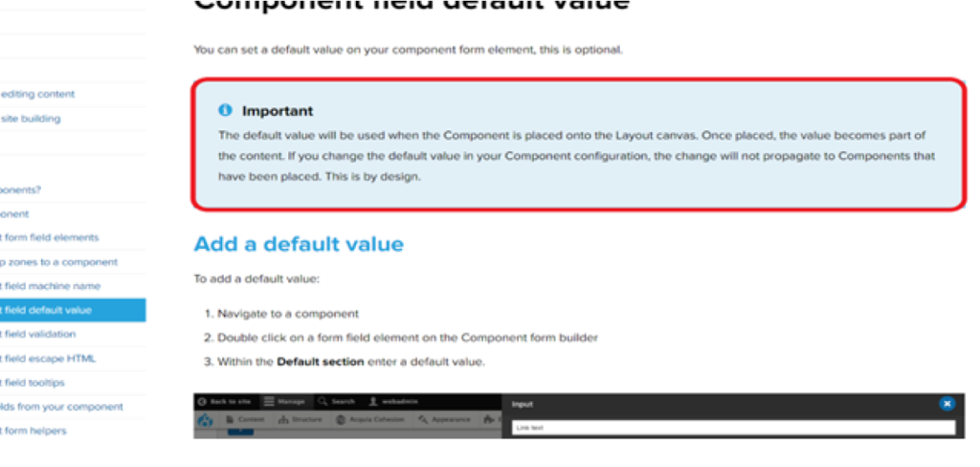Click the Drupal drop logo in the admin toolbar
This screenshot has height=467, width=980.
click(205, 421)
